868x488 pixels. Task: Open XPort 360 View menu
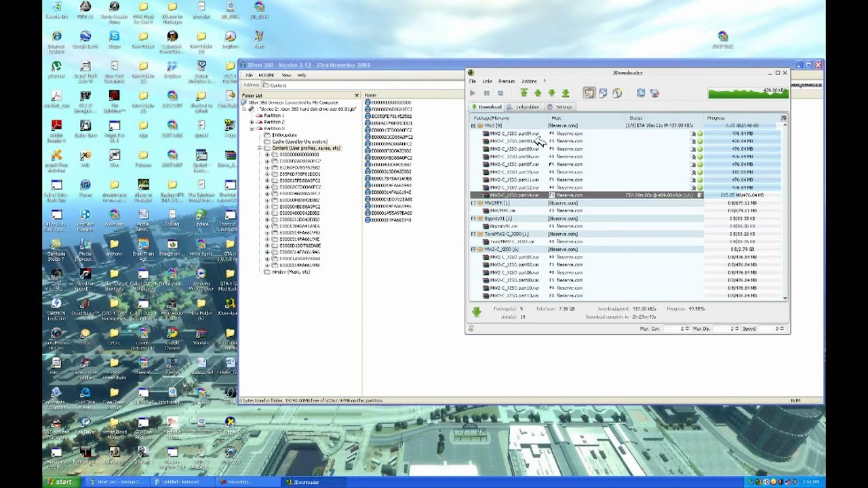coord(286,75)
